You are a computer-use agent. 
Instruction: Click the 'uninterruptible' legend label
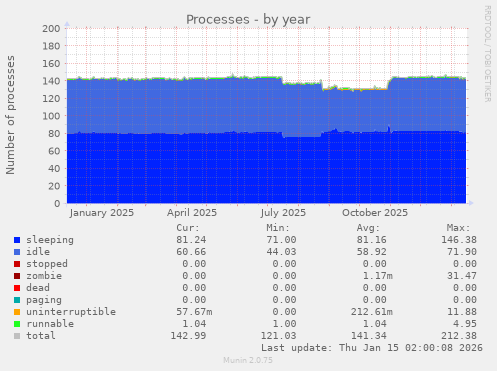(x=71, y=312)
